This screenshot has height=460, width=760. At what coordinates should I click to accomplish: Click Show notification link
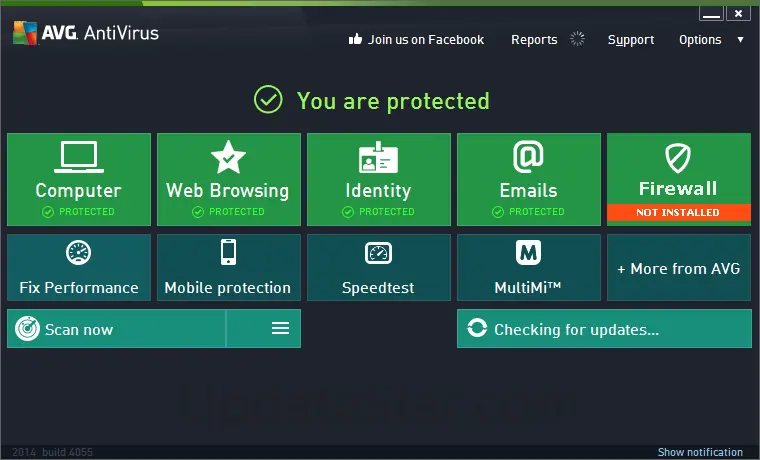[700, 452]
